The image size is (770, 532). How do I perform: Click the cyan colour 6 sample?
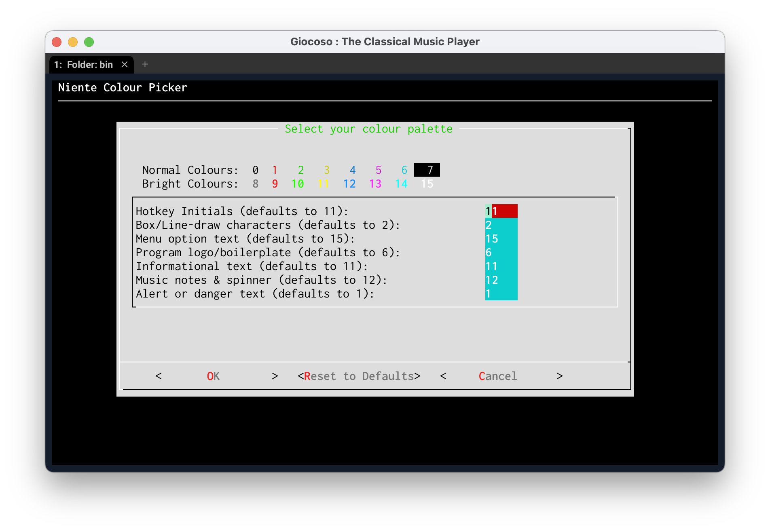pyautogui.click(x=404, y=170)
